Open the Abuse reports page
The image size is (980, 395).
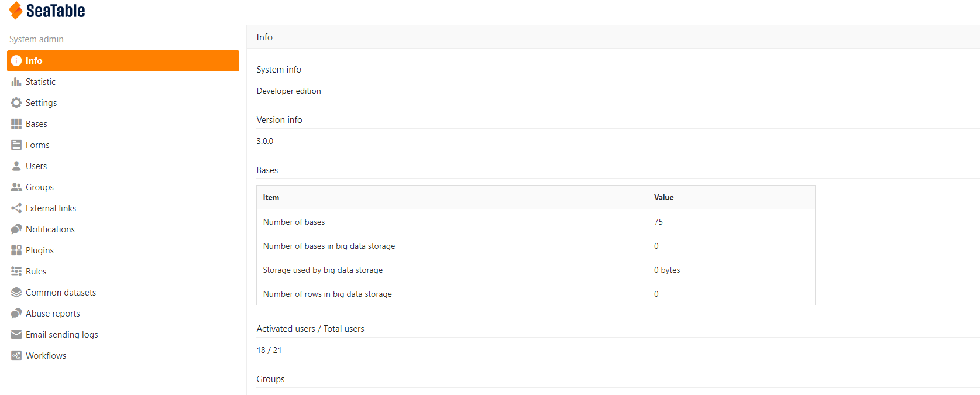pos(53,314)
